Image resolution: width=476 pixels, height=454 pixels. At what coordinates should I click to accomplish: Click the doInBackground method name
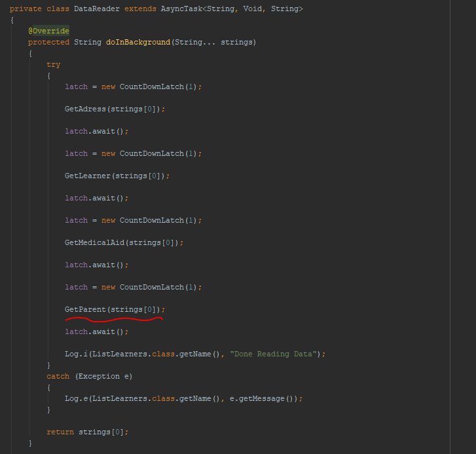pyautogui.click(x=138, y=42)
